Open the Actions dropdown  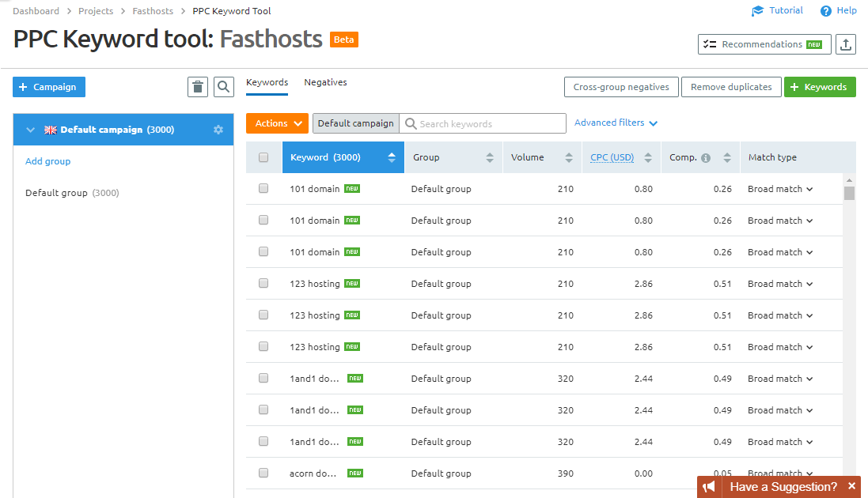[278, 123]
